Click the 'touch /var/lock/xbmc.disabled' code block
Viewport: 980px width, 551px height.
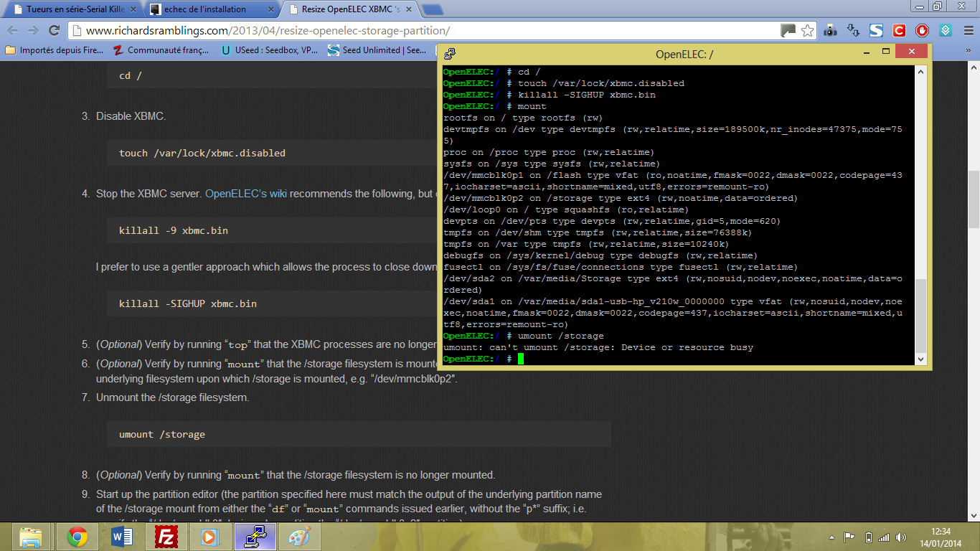click(273, 153)
